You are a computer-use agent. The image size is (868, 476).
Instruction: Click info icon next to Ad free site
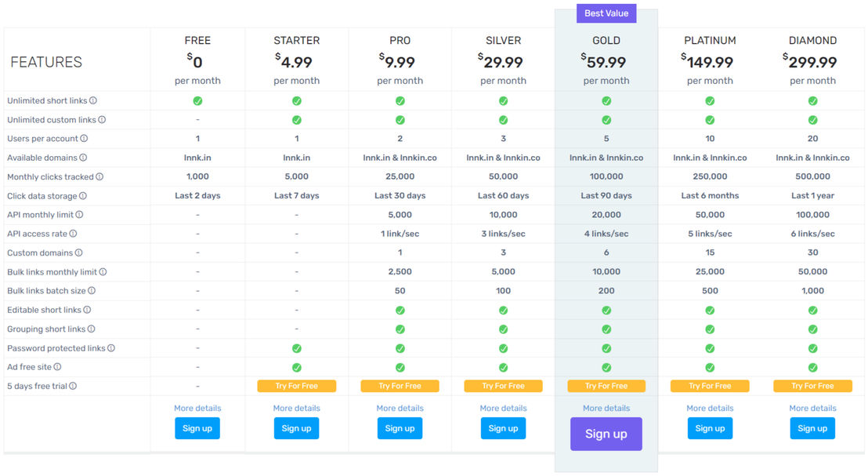click(x=57, y=367)
